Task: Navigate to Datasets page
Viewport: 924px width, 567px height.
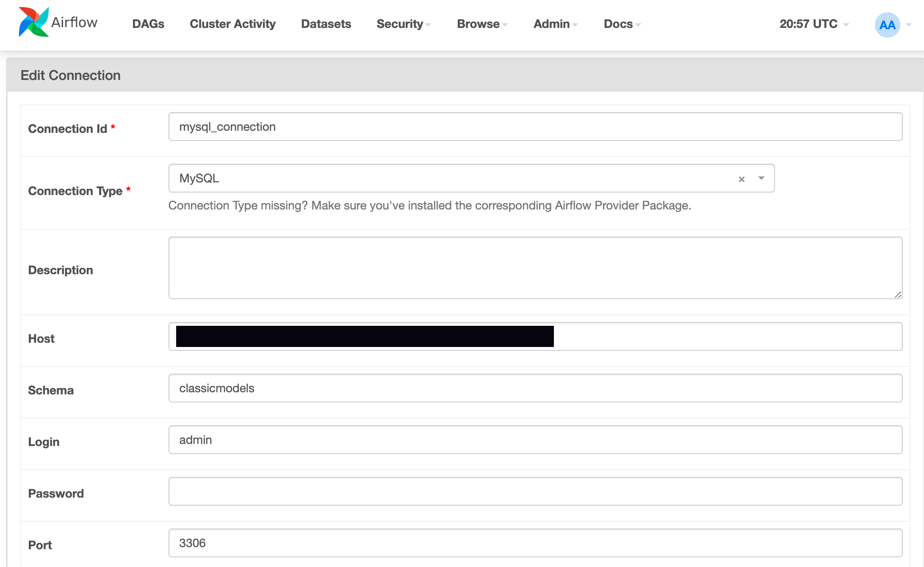Action: [326, 24]
